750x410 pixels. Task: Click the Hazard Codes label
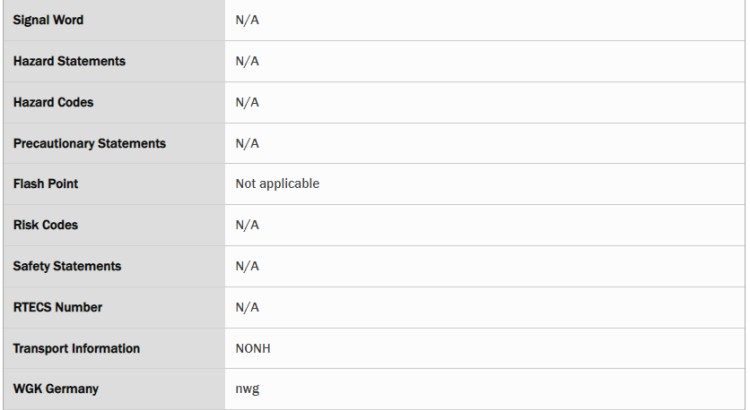(53, 102)
